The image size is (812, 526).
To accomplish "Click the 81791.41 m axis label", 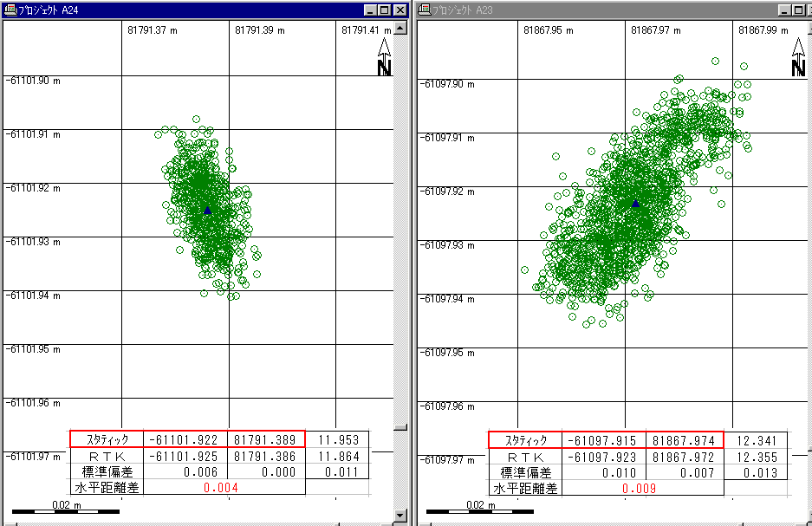I will 366,30.
